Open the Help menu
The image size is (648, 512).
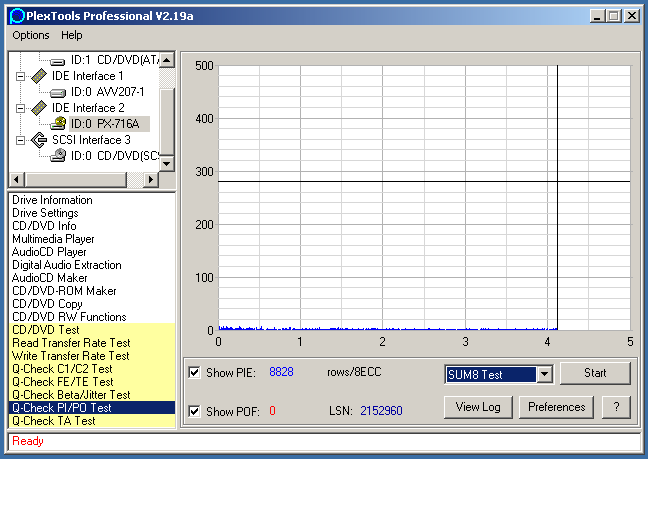point(72,35)
